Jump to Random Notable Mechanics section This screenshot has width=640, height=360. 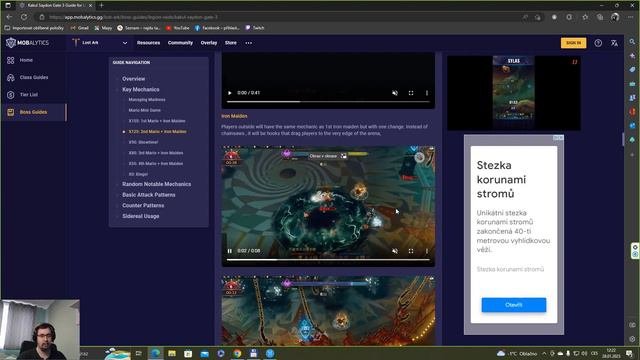point(156,184)
